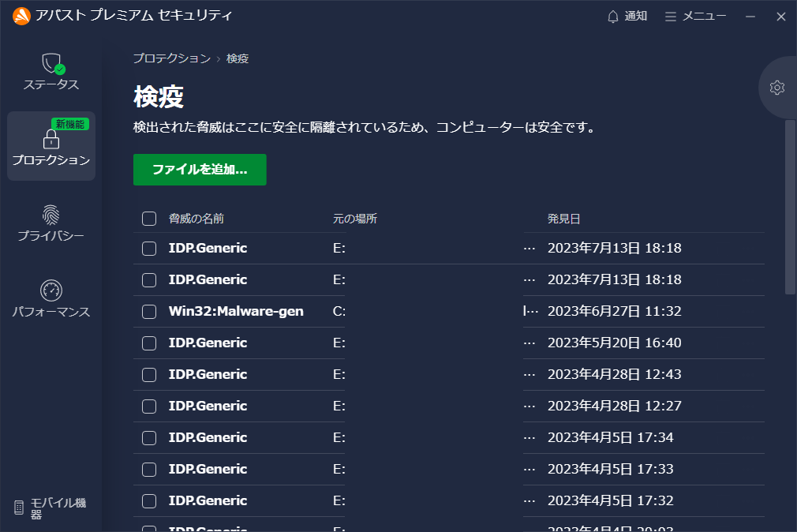
Task: Check the Win32:Malware-gen row checkbox
Action: [149, 311]
